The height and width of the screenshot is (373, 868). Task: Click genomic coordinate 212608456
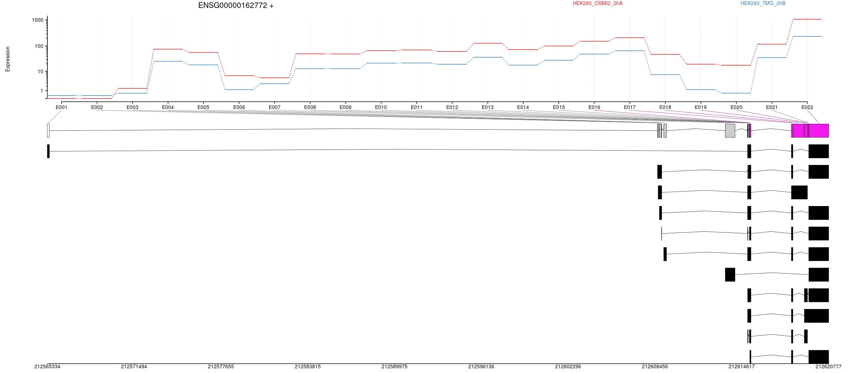655,367
